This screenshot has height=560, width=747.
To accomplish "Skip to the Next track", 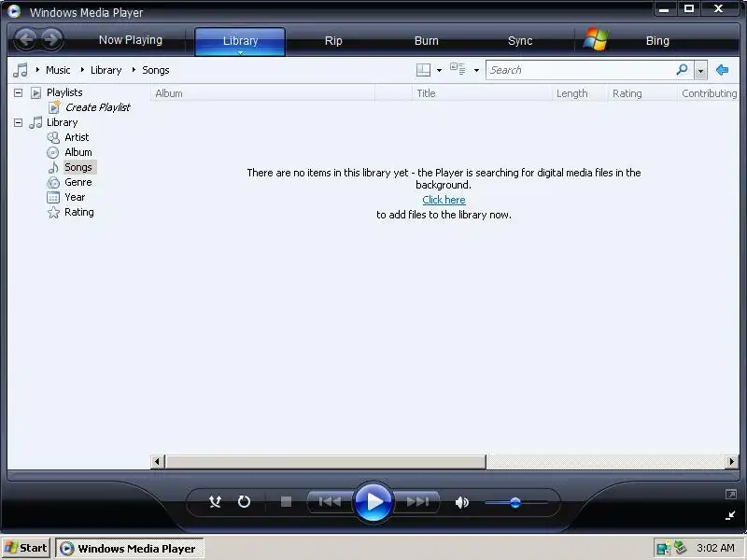I will click(417, 501).
